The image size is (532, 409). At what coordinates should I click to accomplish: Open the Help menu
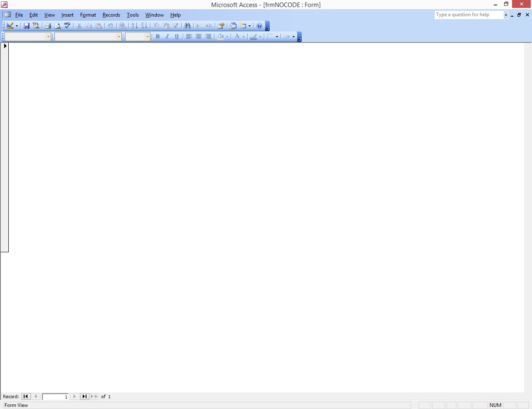point(175,15)
